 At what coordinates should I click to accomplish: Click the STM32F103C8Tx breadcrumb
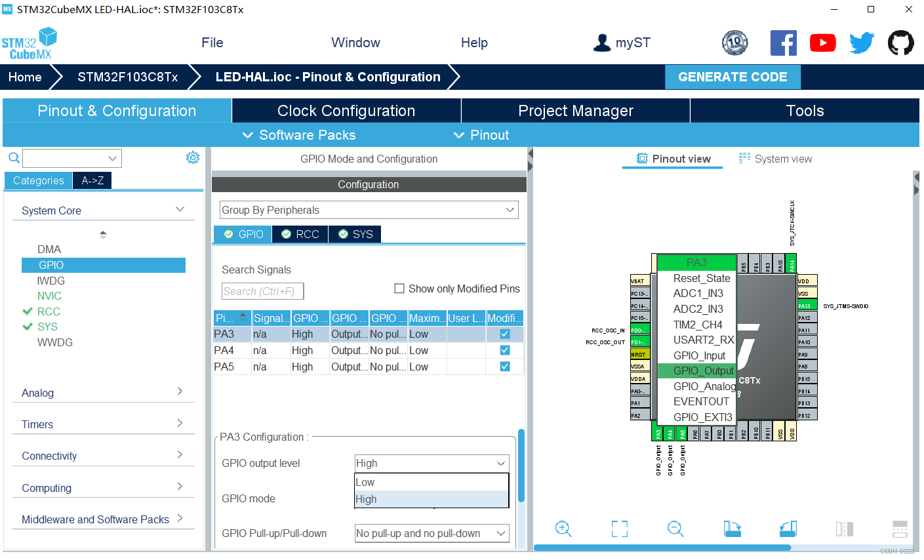tap(128, 77)
